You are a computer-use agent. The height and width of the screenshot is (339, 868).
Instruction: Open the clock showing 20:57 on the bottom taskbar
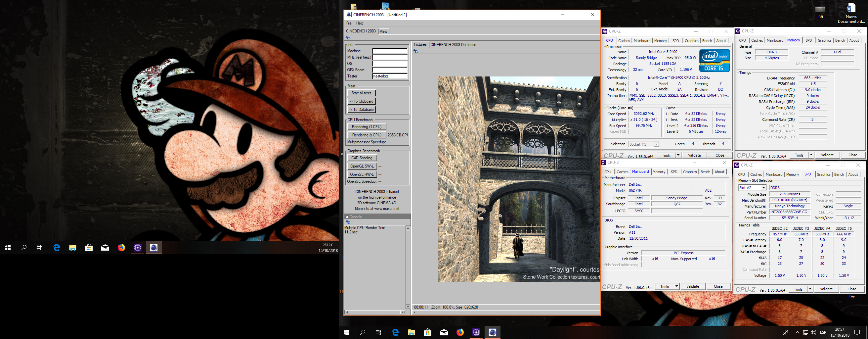click(840, 332)
